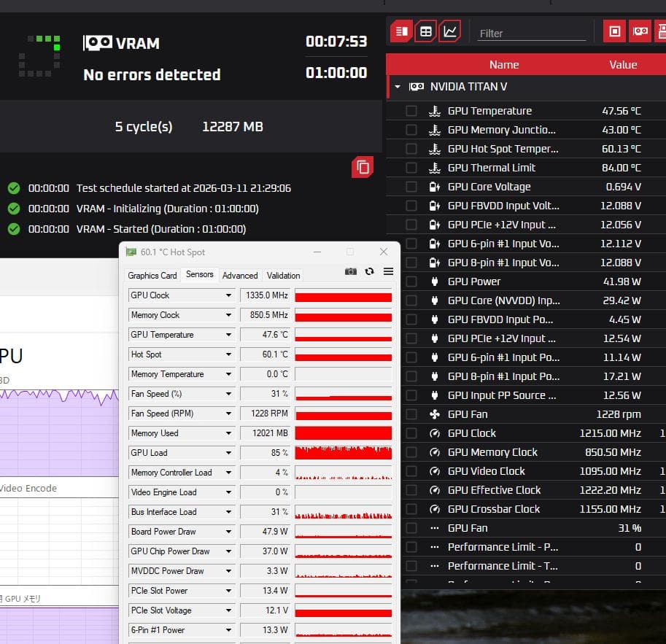Click the green check for Test schedule started

14,188
